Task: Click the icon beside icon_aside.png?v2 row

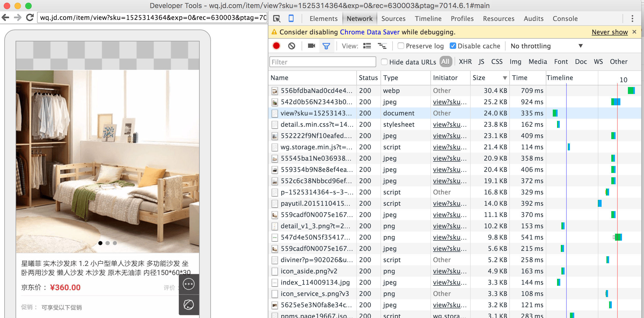Action: [275, 272]
